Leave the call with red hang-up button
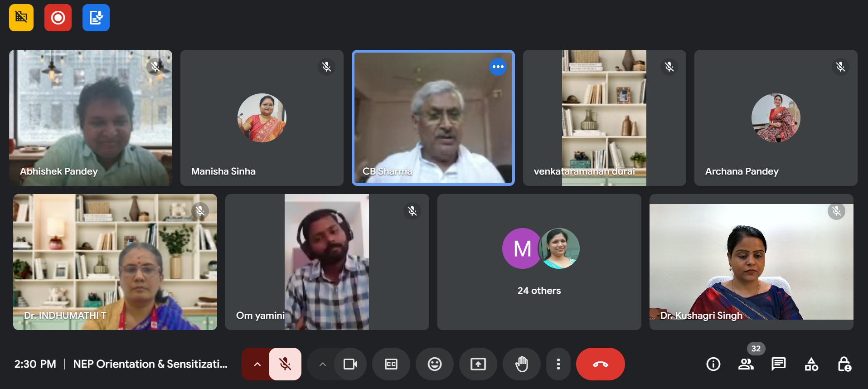 (x=600, y=364)
